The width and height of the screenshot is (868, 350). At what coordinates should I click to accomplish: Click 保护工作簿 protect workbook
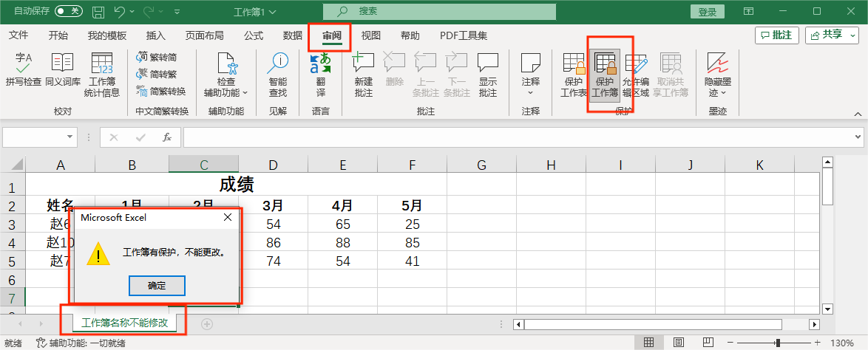[605, 75]
